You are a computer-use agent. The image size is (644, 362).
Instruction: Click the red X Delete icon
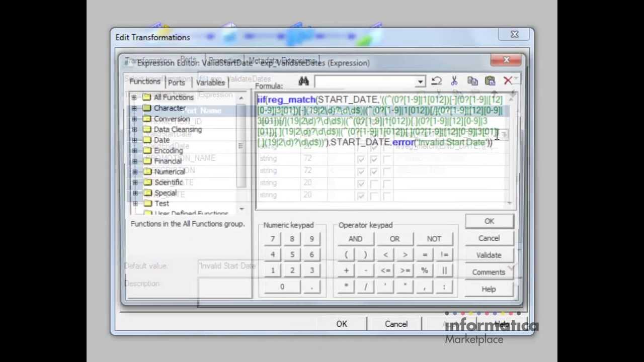tap(508, 81)
